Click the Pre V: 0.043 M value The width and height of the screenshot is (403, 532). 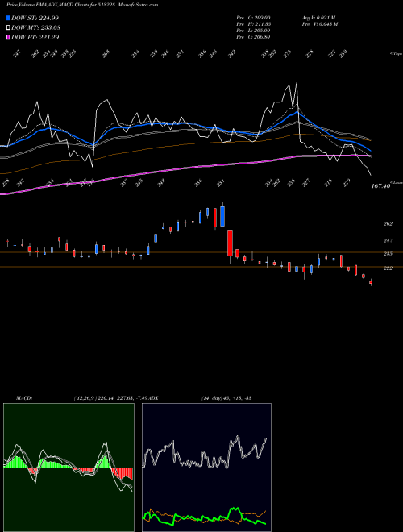[x=319, y=24]
